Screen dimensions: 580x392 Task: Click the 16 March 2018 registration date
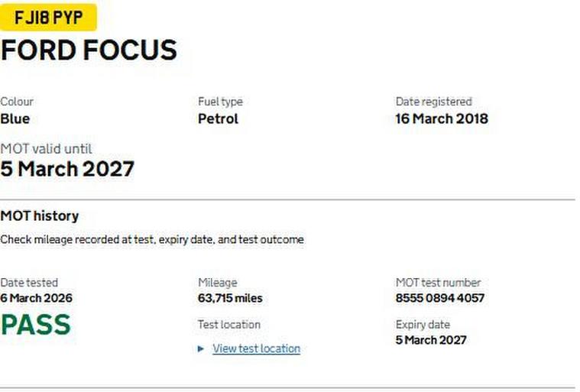point(441,118)
